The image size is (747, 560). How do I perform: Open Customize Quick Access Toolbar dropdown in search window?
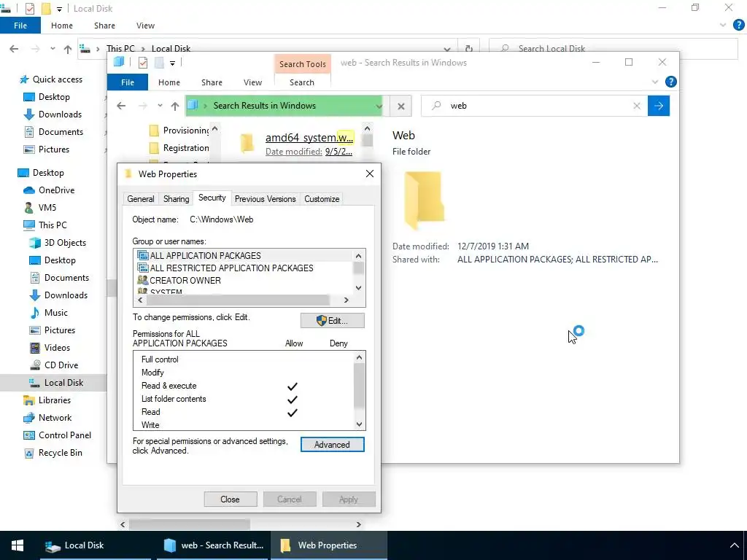click(x=172, y=63)
